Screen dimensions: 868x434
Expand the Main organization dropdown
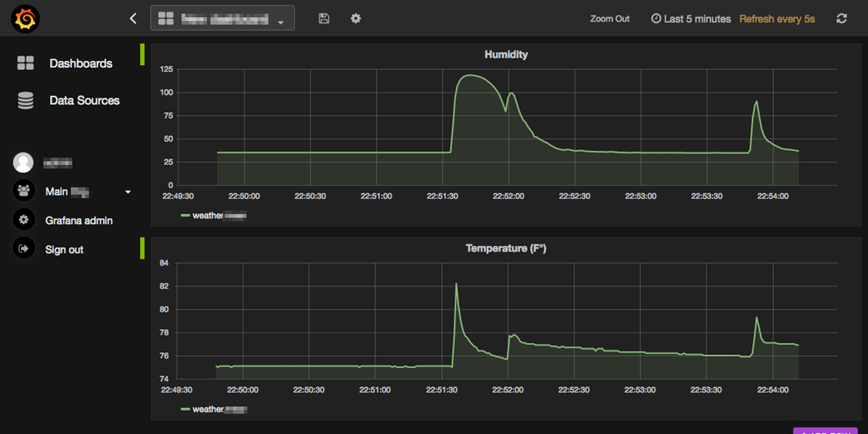(x=128, y=192)
